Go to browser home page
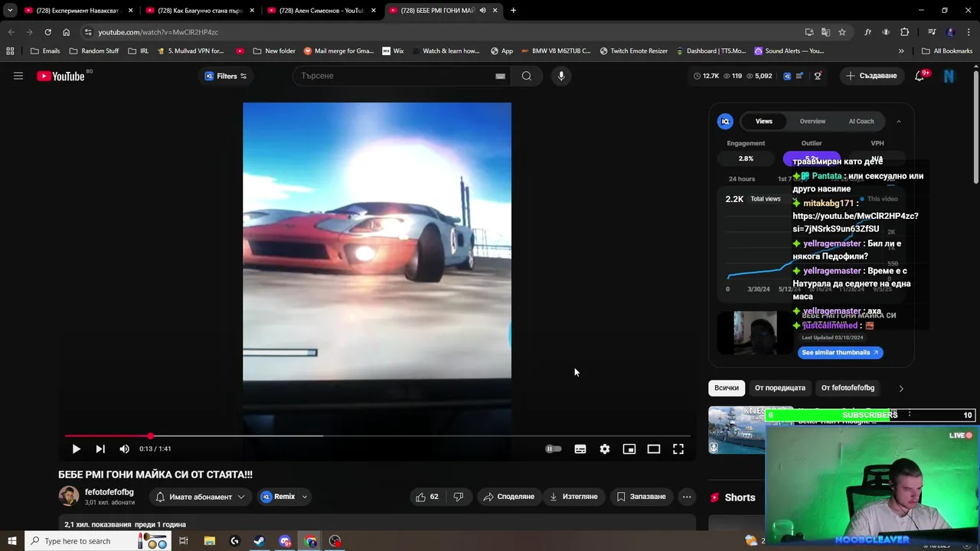The width and height of the screenshot is (980, 551). coord(67,32)
